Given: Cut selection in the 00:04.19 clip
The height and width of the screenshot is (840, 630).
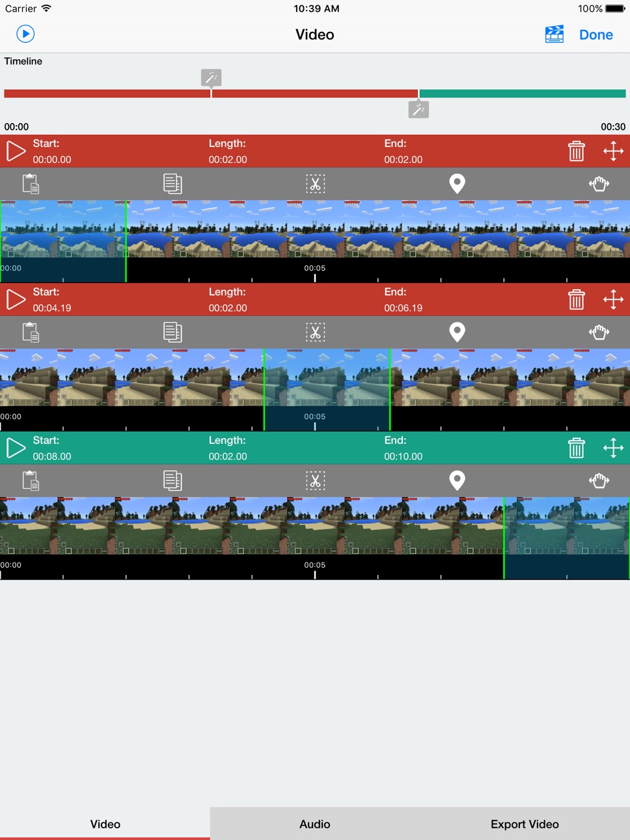Looking at the screenshot, I should pos(315,332).
